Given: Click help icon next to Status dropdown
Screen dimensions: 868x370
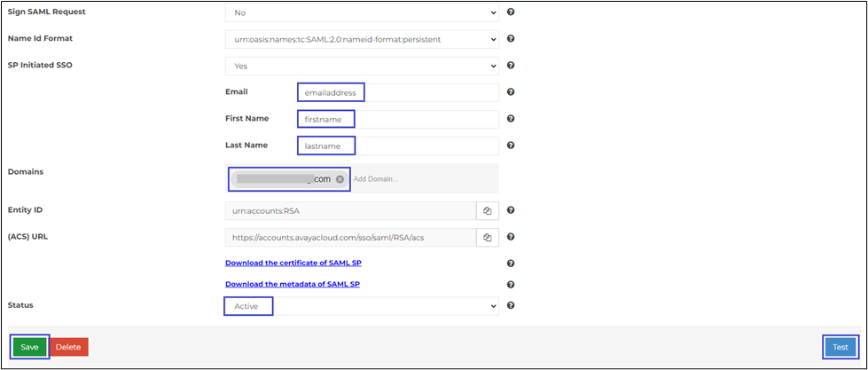Looking at the screenshot, I should click(x=511, y=306).
